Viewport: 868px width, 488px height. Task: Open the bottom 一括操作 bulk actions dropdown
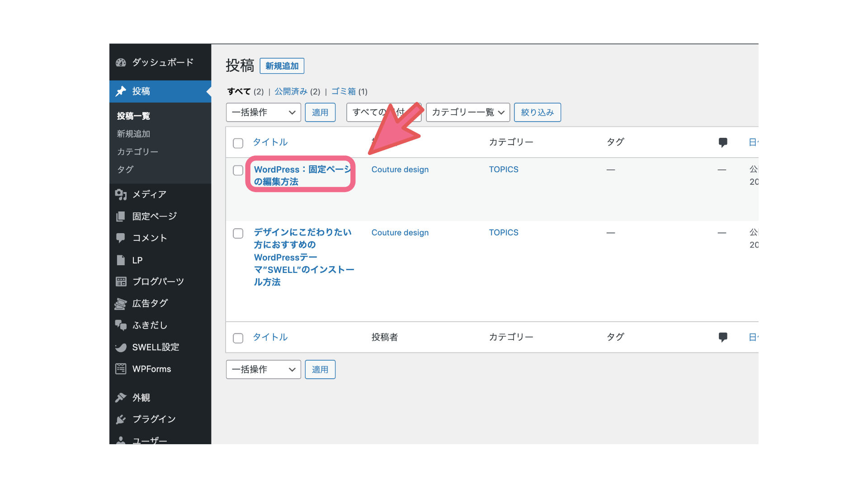[264, 370]
